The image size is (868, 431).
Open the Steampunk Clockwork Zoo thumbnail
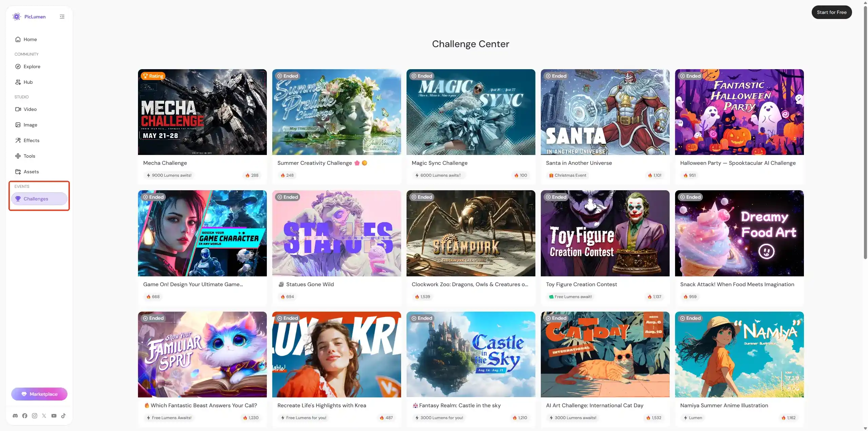click(x=471, y=233)
